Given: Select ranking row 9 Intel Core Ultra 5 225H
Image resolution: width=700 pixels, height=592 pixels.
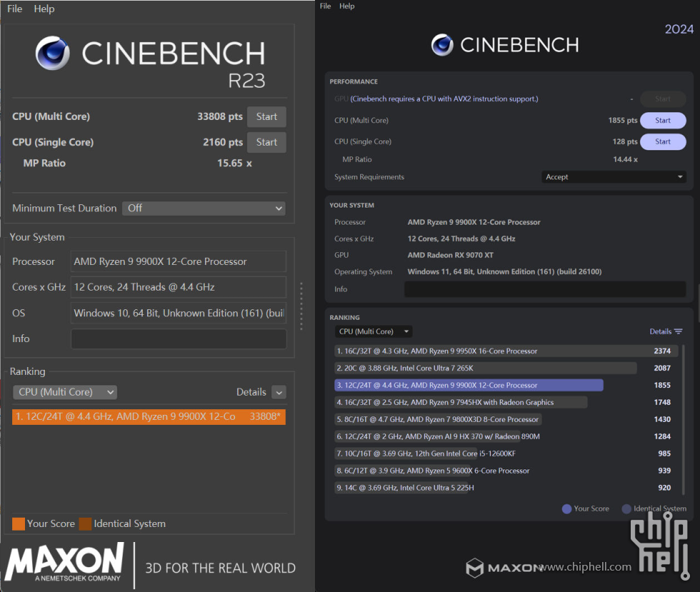Looking at the screenshot, I should coord(506,488).
